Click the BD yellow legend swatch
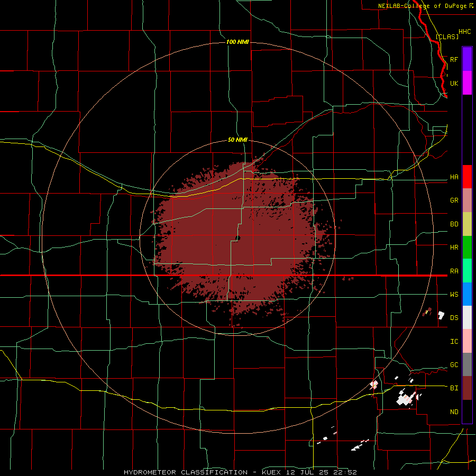Image resolution: width=476 pixels, height=476 pixels. coord(467,224)
